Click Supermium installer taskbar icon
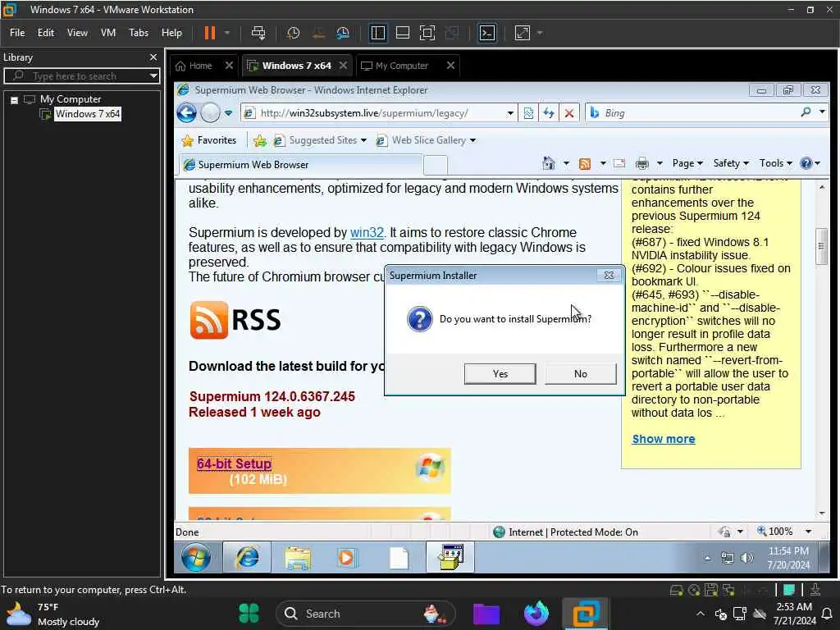840x630 pixels. 450,557
